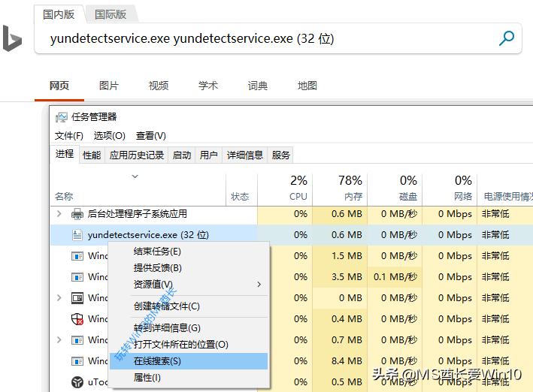Image resolution: width=533 pixels, height=392 pixels.
Task: Click the Task Manager title icon
Action: [62, 118]
